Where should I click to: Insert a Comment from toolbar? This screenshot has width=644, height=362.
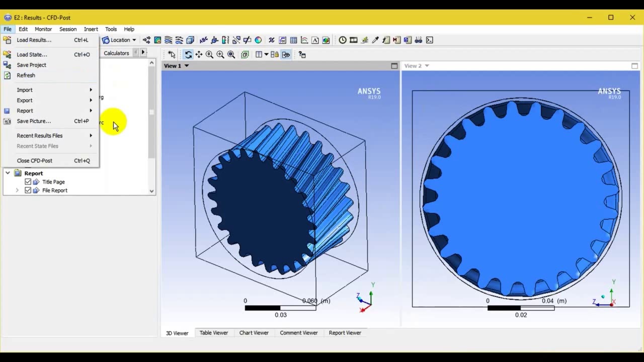pos(315,40)
